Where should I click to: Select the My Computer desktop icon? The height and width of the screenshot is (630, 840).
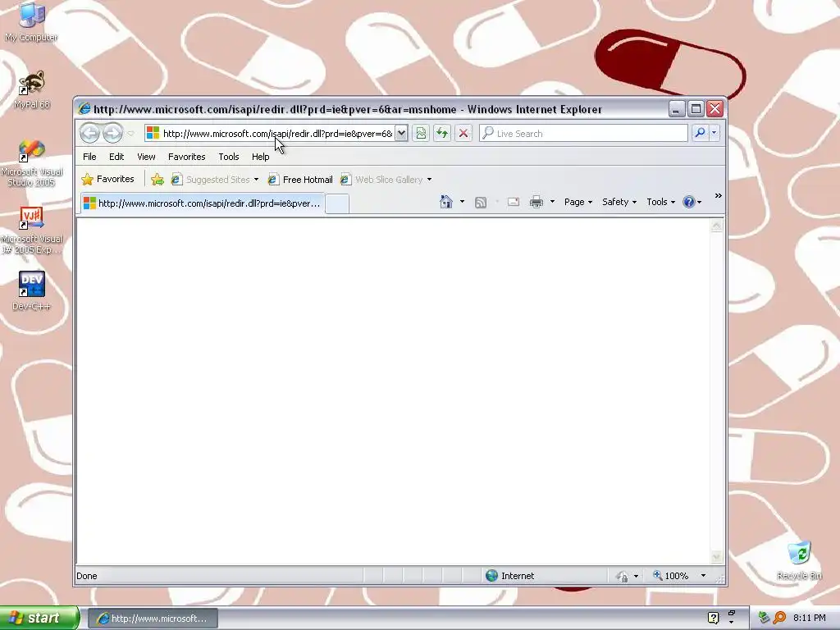point(31,22)
